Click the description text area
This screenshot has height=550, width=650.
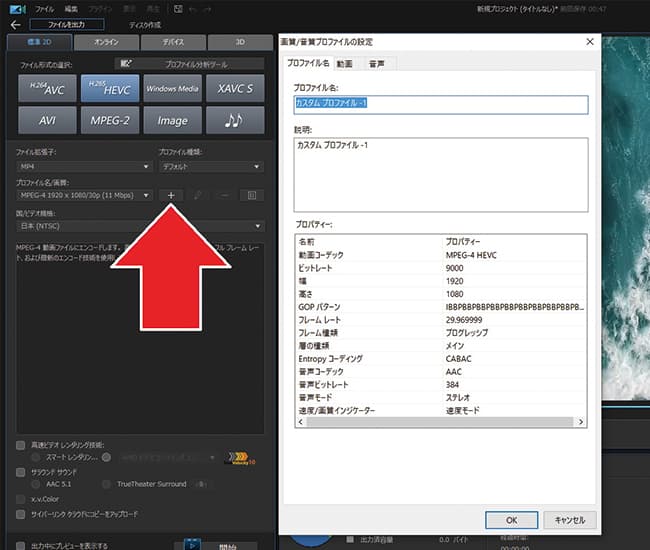(441, 174)
